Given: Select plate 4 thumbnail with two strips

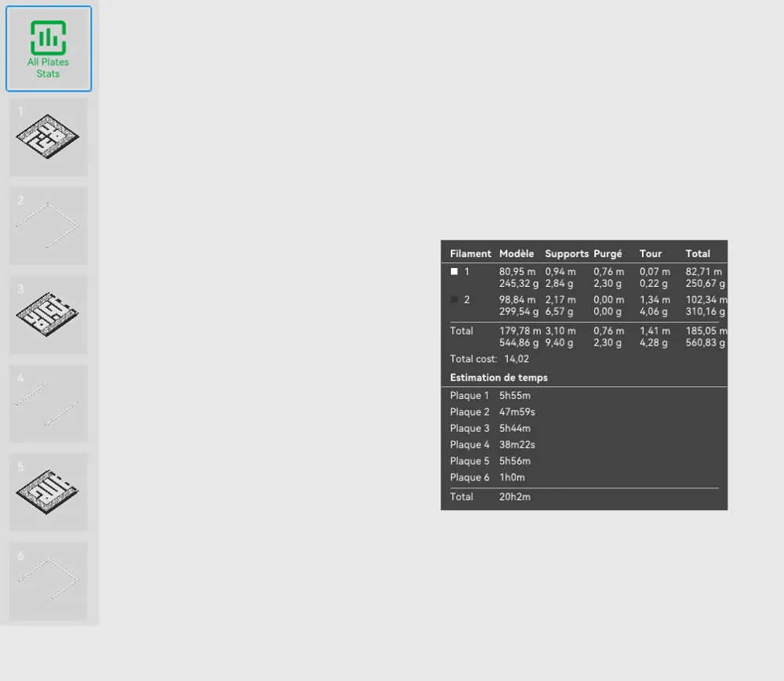Looking at the screenshot, I should [x=49, y=404].
